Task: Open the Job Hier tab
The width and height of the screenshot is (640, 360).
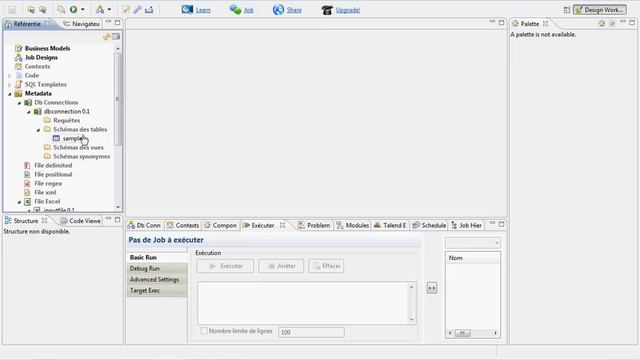Action: (467, 225)
